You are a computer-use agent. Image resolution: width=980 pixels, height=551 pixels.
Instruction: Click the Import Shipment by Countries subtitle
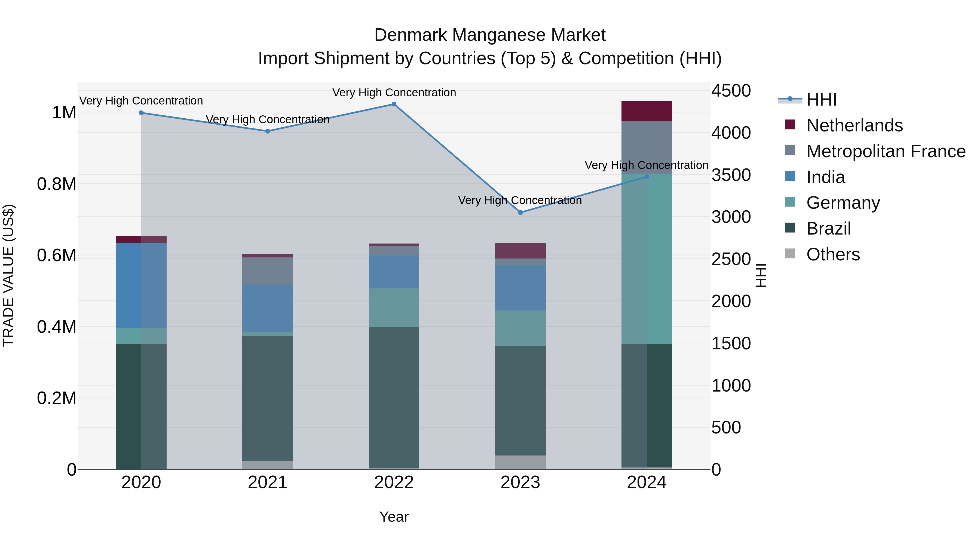[x=490, y=59]
